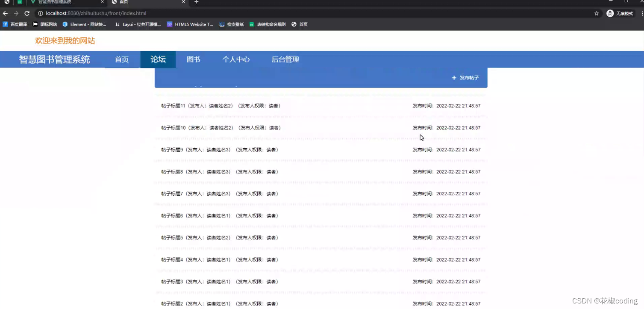644x309 pixels.
Task: Click the 发布帖子 button
Action: [465, 78]
